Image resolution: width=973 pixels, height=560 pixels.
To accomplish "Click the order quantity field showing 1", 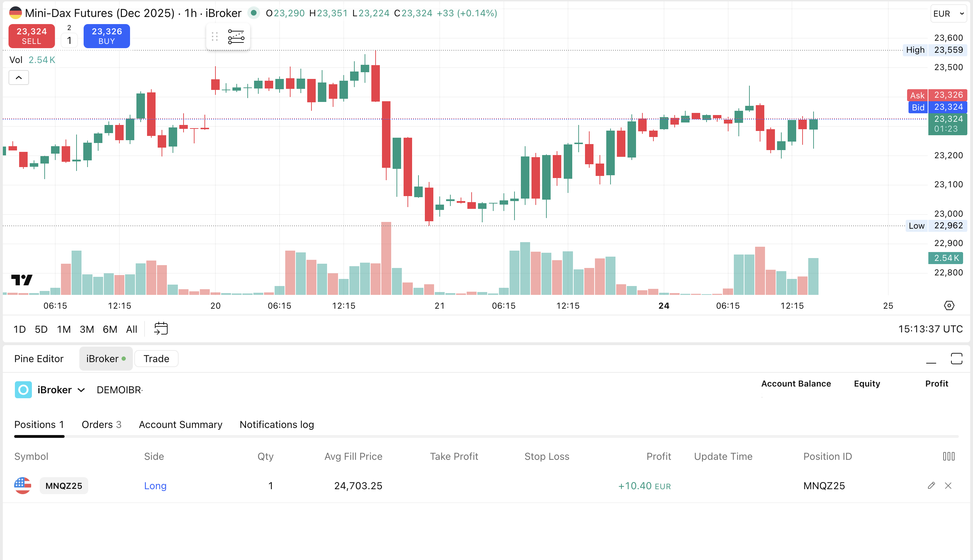I will [69, 40].
